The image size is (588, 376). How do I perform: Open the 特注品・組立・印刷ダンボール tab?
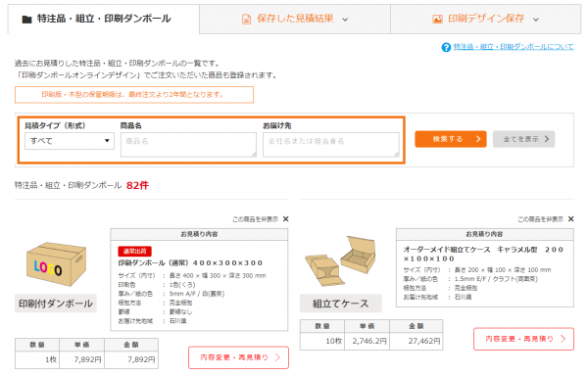click(x=104, y=19)
